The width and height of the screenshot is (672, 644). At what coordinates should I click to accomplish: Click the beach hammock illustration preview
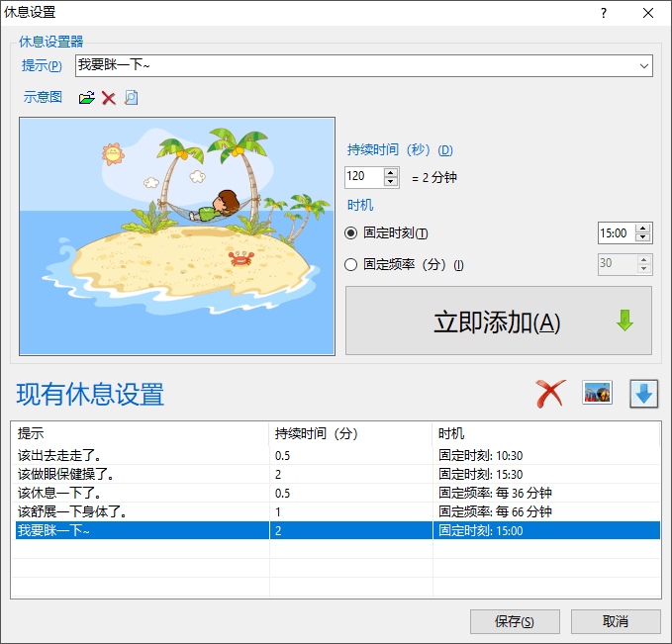(177, 236)
